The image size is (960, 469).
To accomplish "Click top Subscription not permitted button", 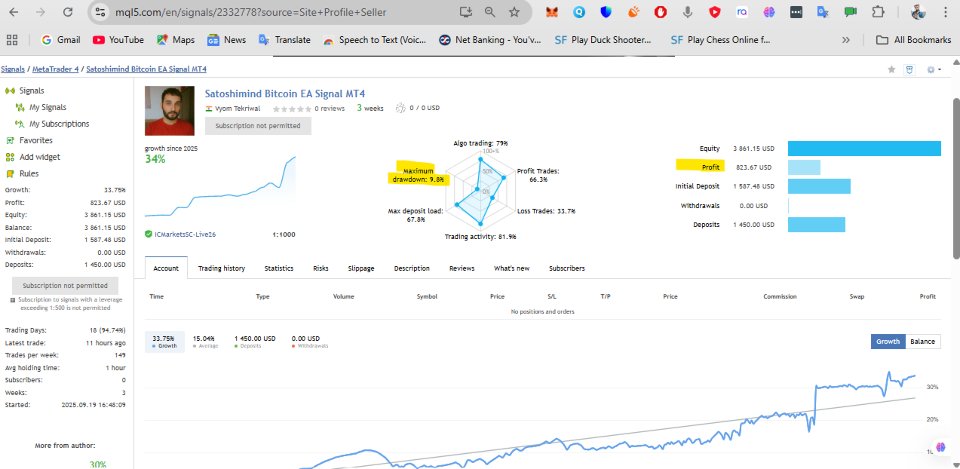I will point(258,126).
